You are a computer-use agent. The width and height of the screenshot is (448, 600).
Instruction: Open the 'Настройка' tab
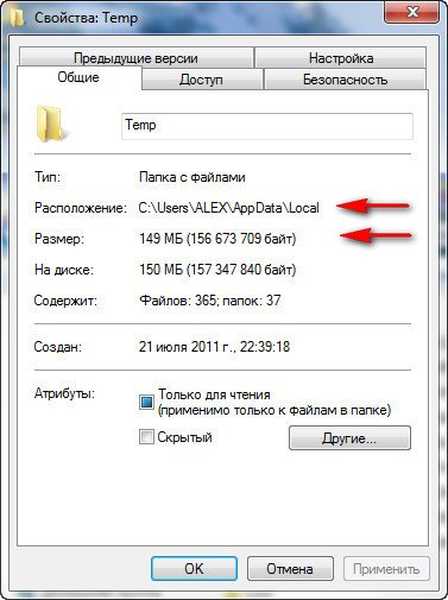340,58
